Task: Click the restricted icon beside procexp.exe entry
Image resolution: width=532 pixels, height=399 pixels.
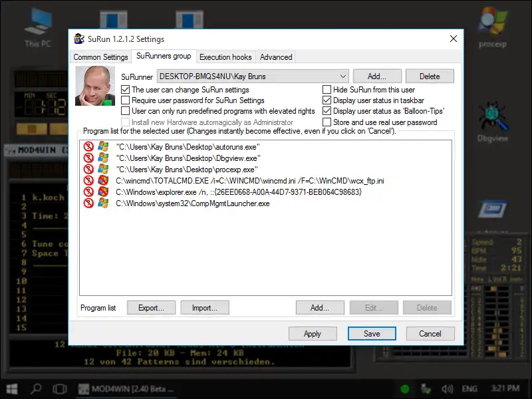Action: pos(88,169)
